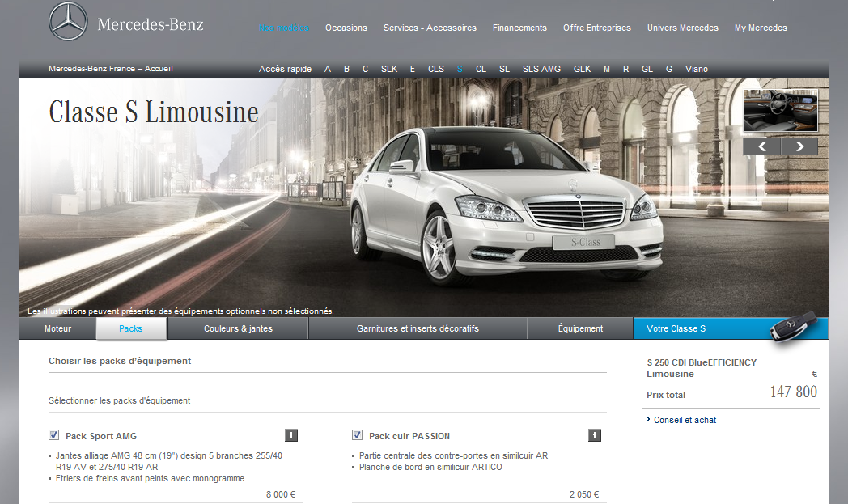Viewport: 848px width, 504px height.
Task: Open Univers Mercedes menu
Action: coord(682,28)
